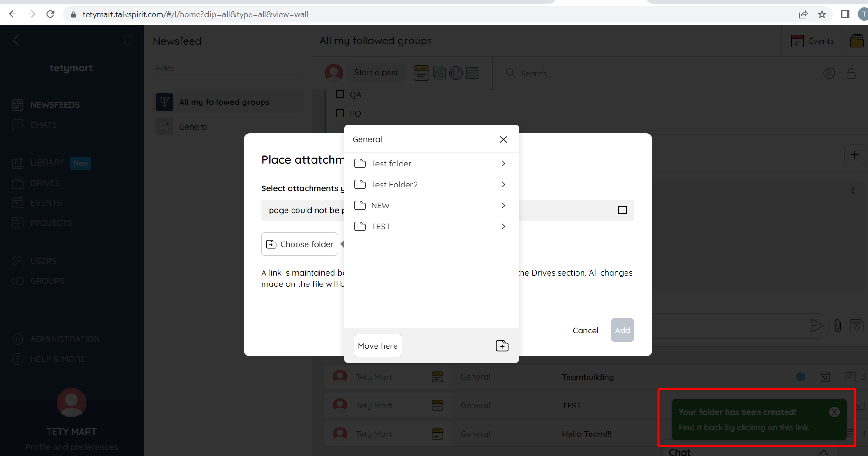This screenshot has width=868, height=456.
Task: Check the attachment selection checkbox
Action: 622,210
